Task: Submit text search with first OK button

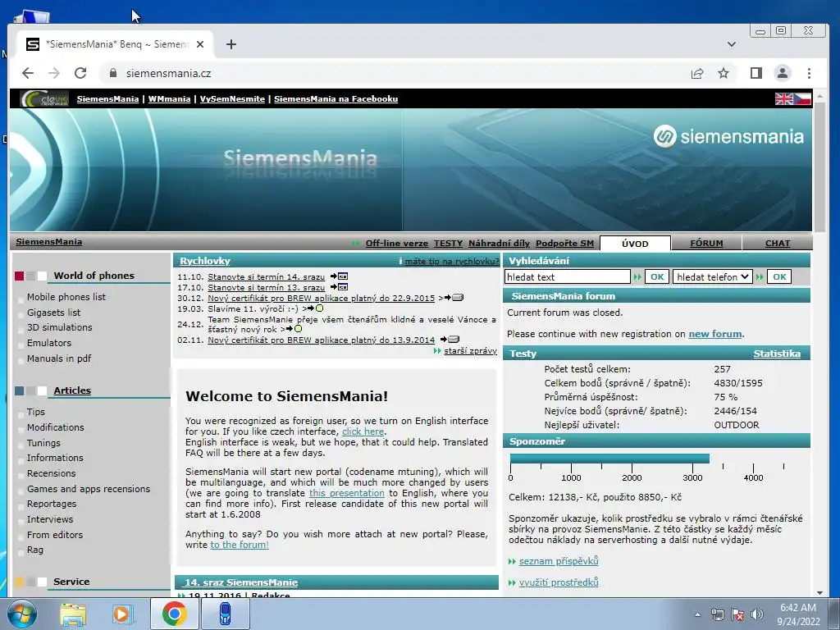Action: click(657, 277)
